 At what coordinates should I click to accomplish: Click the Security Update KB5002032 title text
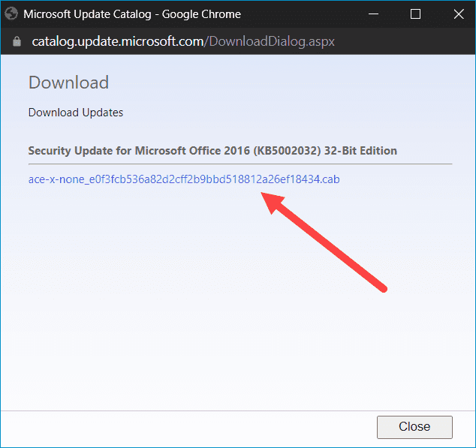[x=212, y=151]
